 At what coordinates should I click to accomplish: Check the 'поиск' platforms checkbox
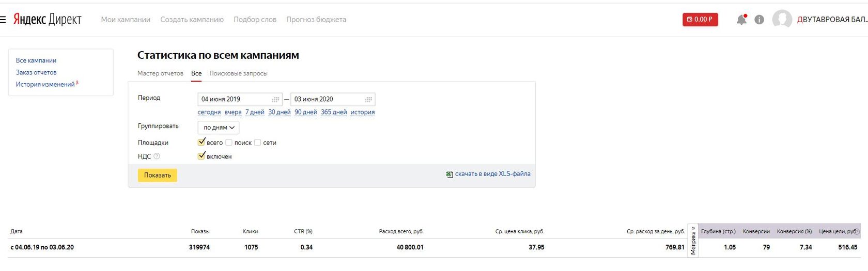[229, 142]
